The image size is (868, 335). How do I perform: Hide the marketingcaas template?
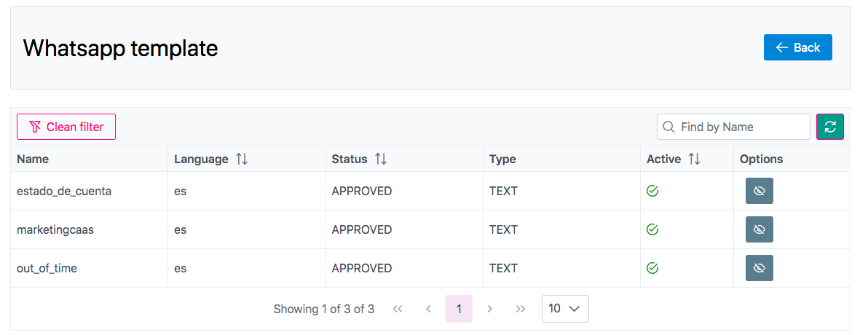[x=759, y=229]
